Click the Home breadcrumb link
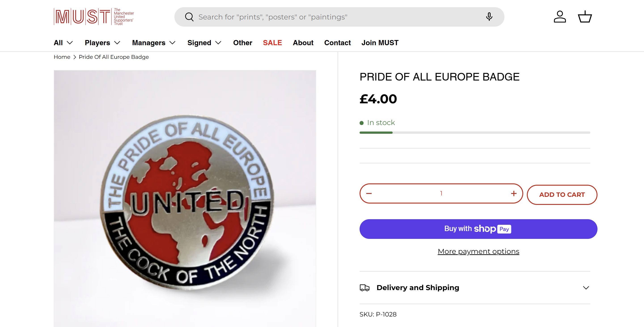644x327 pixels. pyautogui.click(x=62, y=57)
